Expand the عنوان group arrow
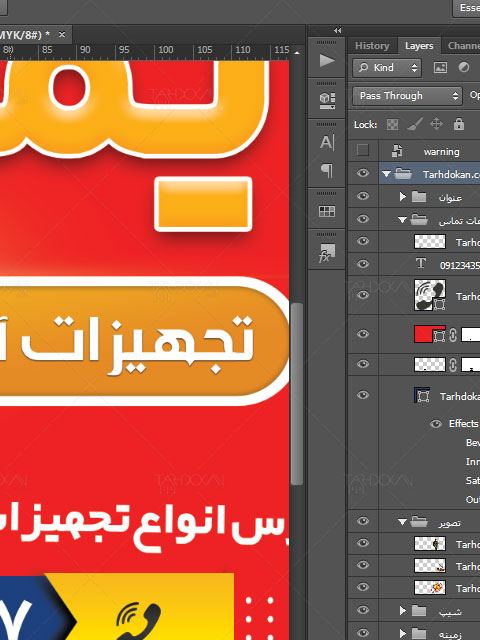Viewport: 480px width, 640px height. pyautogui.click(x=402, y=197)
